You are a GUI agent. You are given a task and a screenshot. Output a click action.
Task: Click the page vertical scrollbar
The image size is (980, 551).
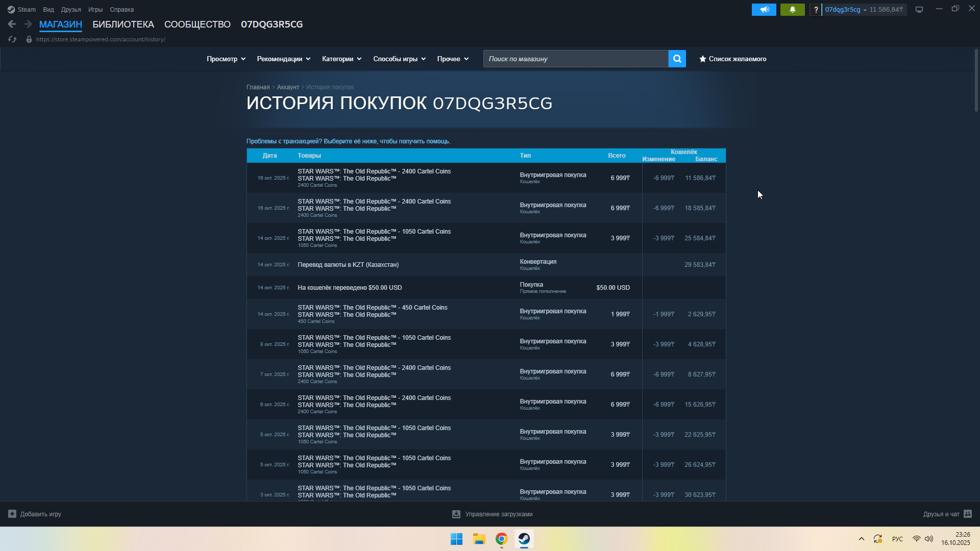pyautogui.click(x=976, y=81)
